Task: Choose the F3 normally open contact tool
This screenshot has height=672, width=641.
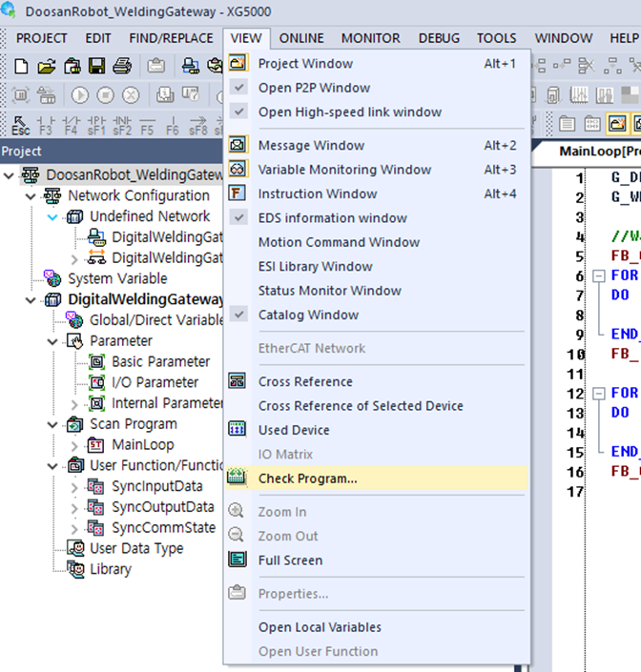Action: click(x=45, y=125)
